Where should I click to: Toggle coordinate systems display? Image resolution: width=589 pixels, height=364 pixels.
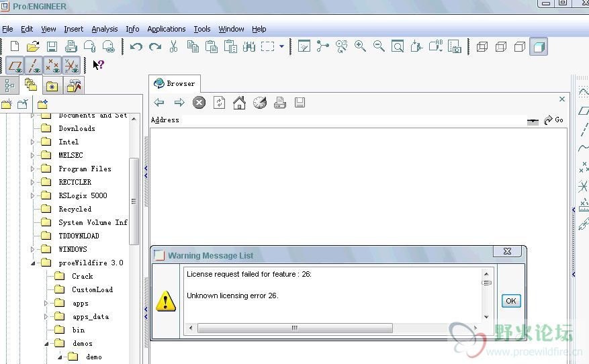coord(71,65)
